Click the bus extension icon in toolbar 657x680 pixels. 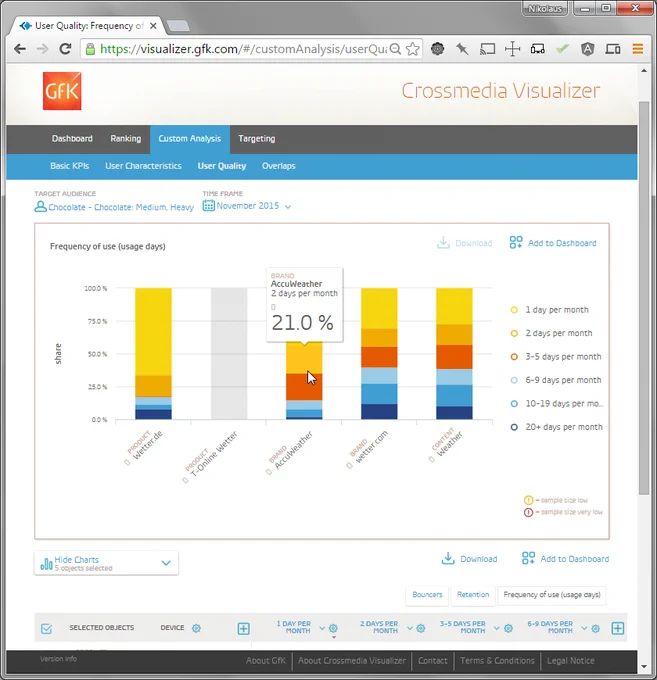[537, 49]
